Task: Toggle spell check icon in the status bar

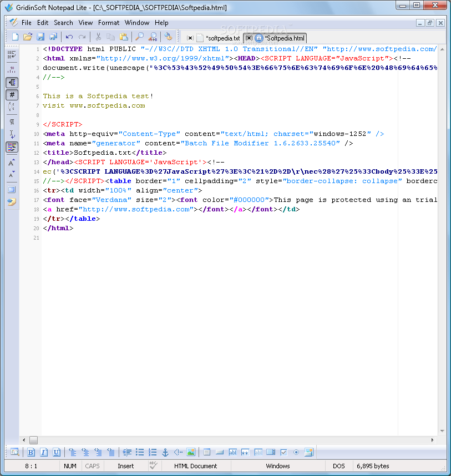Action: (153, 465)
